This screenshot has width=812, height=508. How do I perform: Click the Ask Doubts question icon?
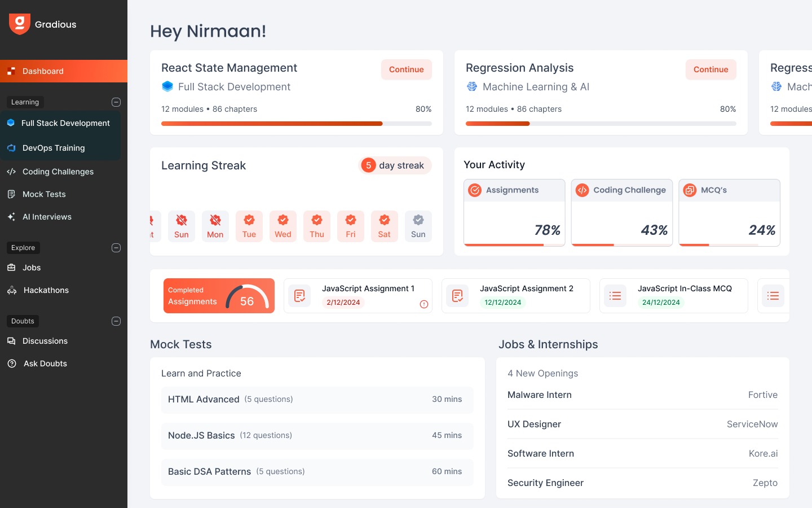(x=12, y=364)
